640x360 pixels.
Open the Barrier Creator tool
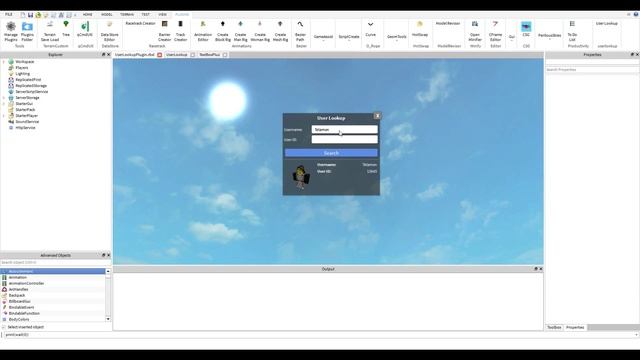[164, 31]
